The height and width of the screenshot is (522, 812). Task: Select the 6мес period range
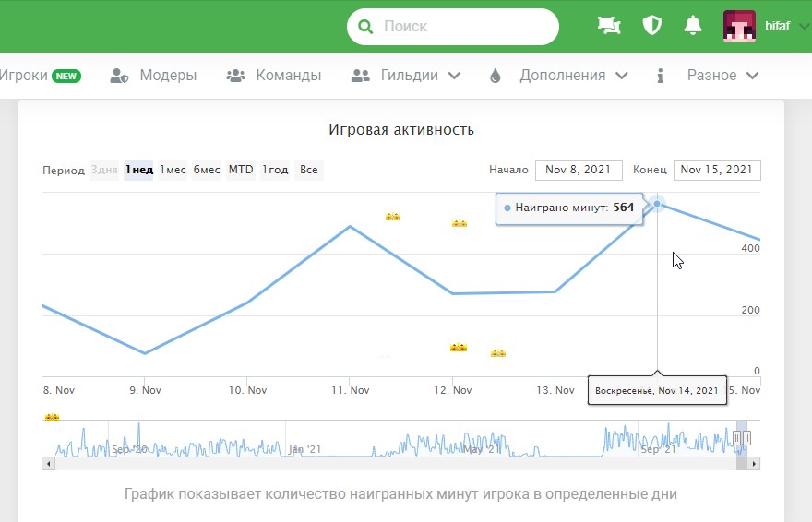[207, 170]
